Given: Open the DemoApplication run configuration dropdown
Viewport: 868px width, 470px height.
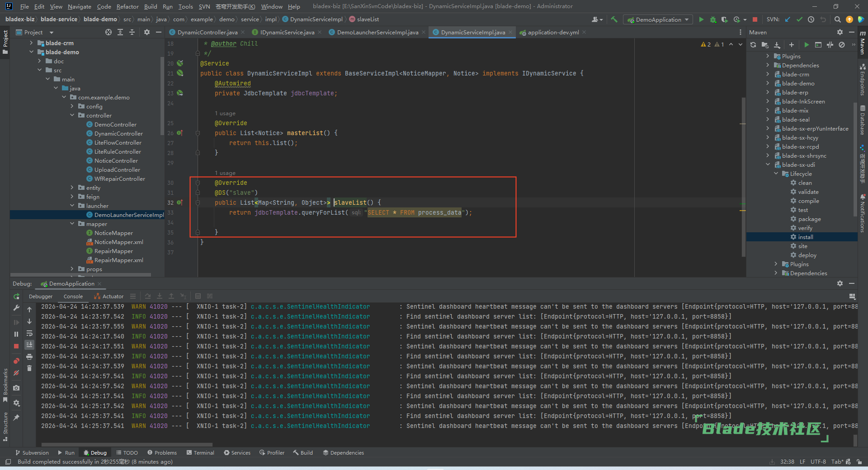Looking at the screenshot, I should coord(658,19).
